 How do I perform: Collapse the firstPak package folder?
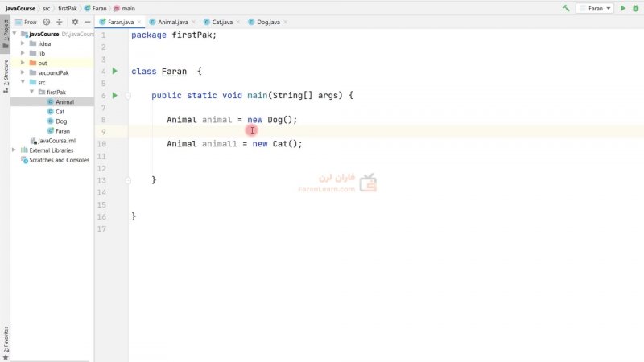point(32,93)
